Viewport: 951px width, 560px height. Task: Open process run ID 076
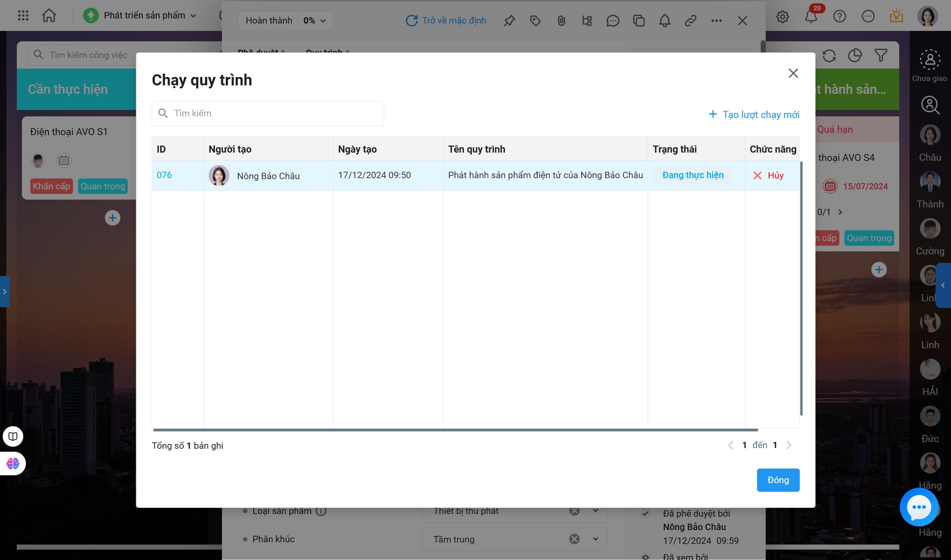click(x=164, y=175)
